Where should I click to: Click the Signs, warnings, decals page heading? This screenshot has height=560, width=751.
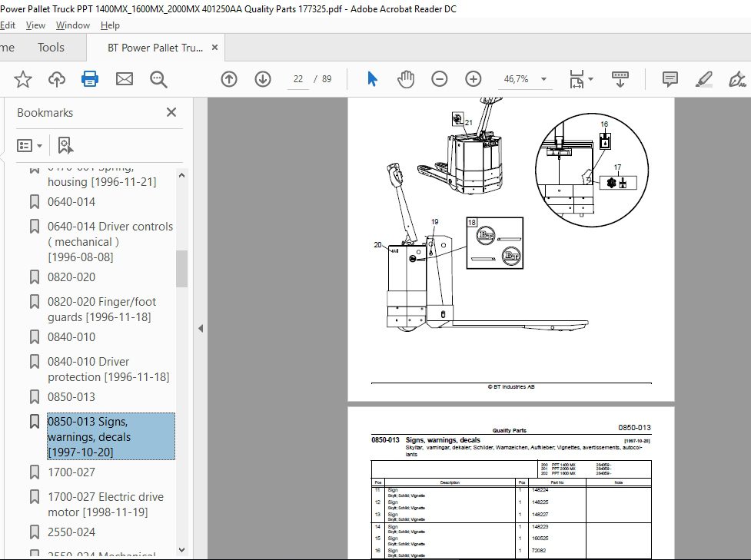(443, 440)
